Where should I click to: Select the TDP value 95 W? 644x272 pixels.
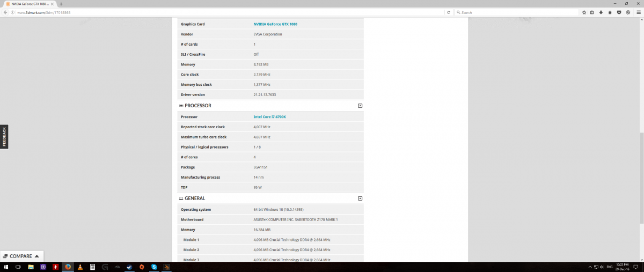258,188
